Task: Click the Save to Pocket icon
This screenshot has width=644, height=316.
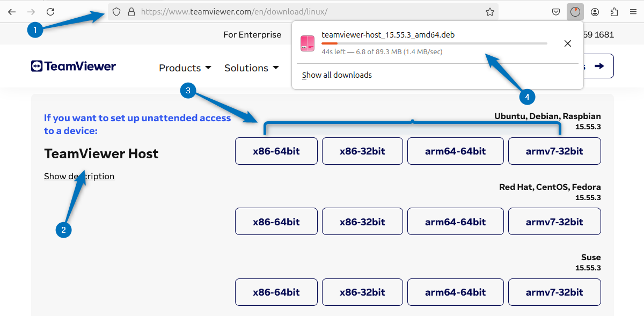Action: 556,11
